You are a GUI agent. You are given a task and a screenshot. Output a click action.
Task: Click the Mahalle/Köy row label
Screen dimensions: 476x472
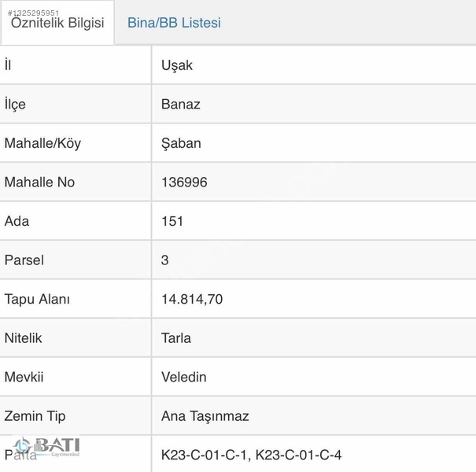[x=42, y=143]
